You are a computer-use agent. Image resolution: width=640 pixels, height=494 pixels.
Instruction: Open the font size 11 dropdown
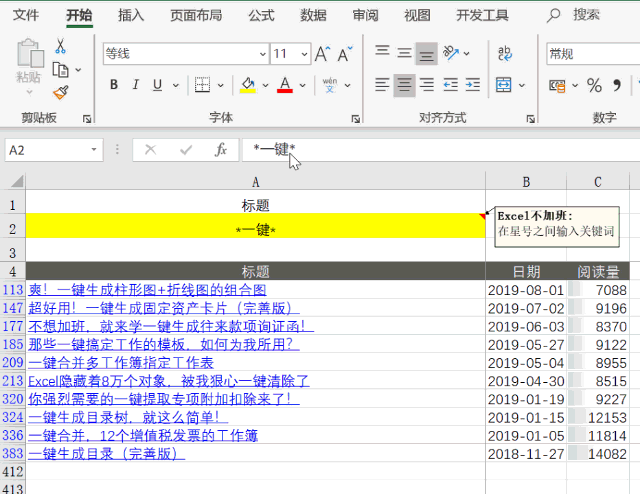pyautogui.click(x=304, y=54)
